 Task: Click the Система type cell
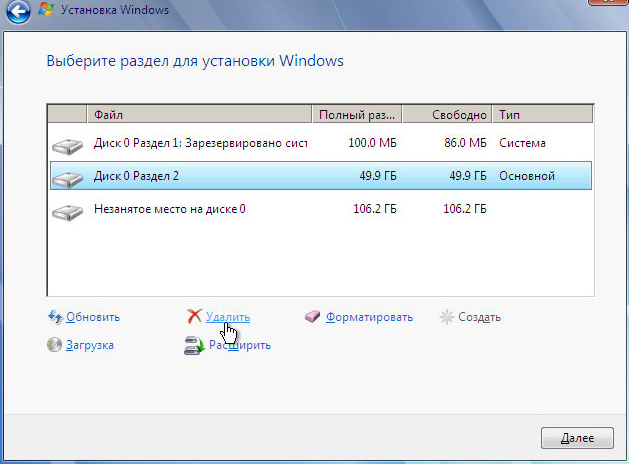[x=522, y=143]
